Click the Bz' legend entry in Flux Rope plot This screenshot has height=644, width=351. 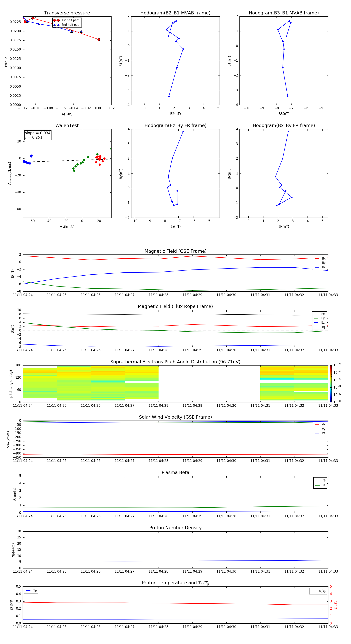coord(320,323)
